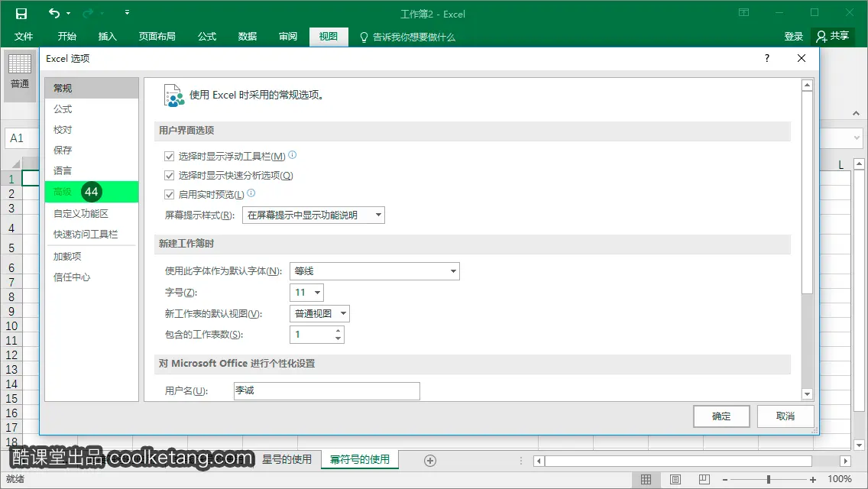Open Ribbon Display Options icon
Screen dimensions: 868x489
coord(743,13)
